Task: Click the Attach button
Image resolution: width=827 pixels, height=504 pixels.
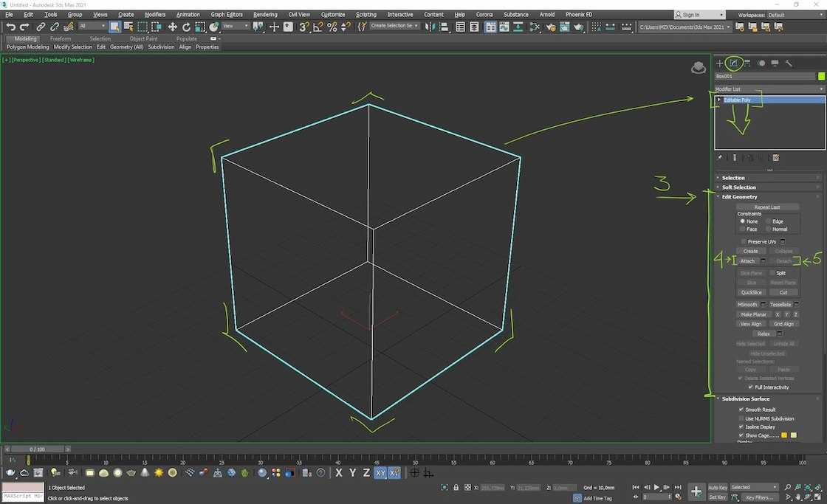Action: pos(747,261)
